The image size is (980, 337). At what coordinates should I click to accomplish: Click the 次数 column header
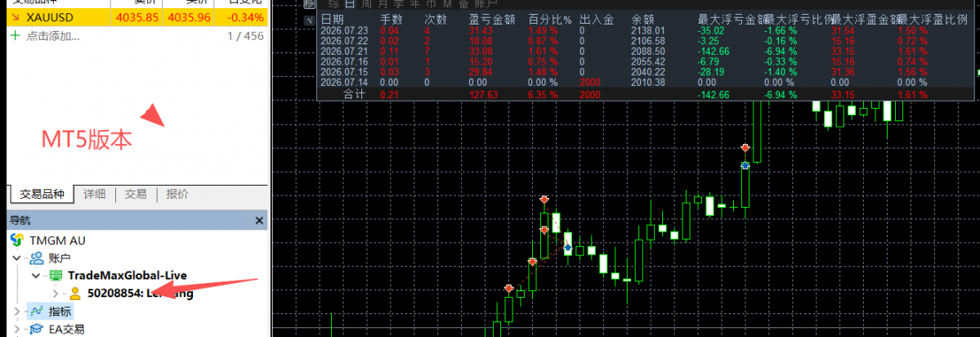(436, 20)
